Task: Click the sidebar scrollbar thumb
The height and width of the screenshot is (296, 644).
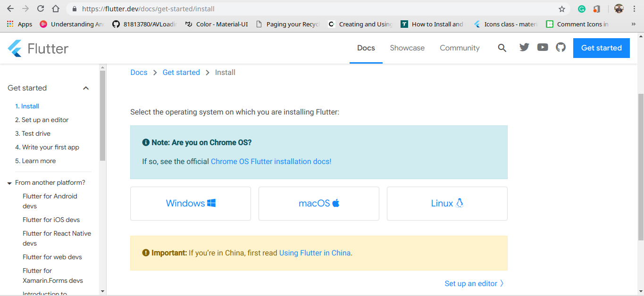Action: [x=102, y=115]
